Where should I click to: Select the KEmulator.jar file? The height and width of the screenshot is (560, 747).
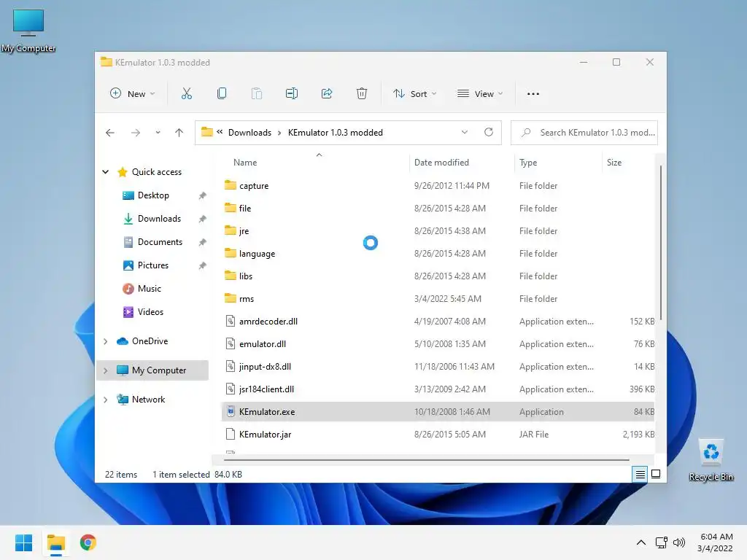(438, 435)
